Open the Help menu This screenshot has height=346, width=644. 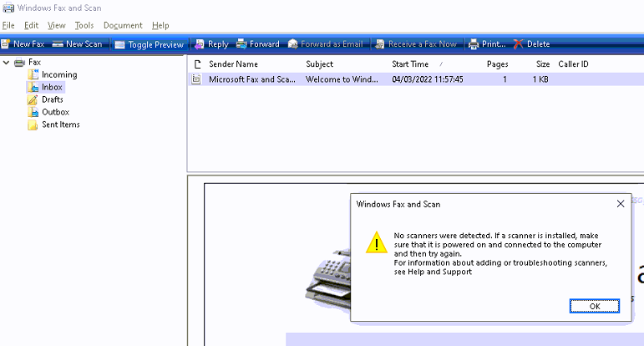point(160,25)
